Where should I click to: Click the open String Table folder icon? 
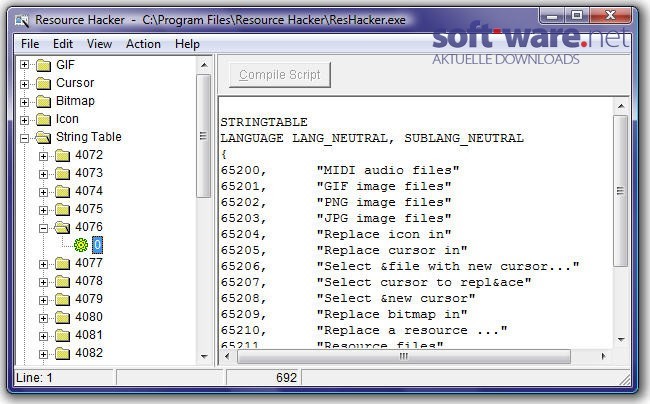43,138
